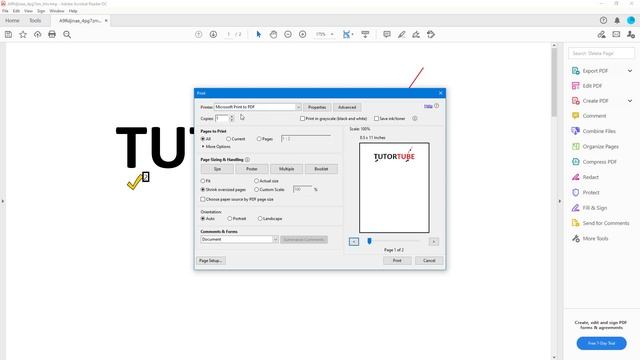The width and height of the screenshot is (640, 360).
Task: Click the Advanced button
Action: tap(347, 107)
